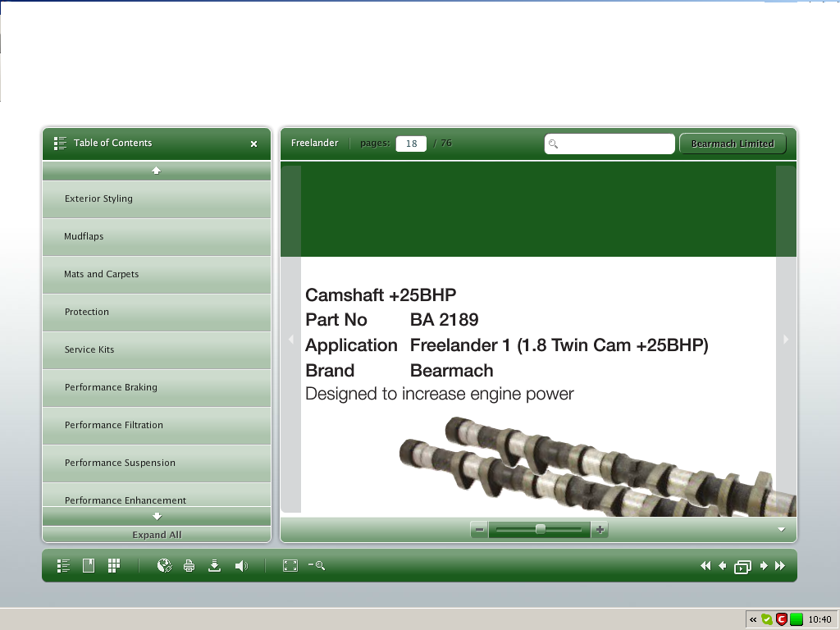
Task: Open the Performance Suspension section
Action: tap(157, 463)
